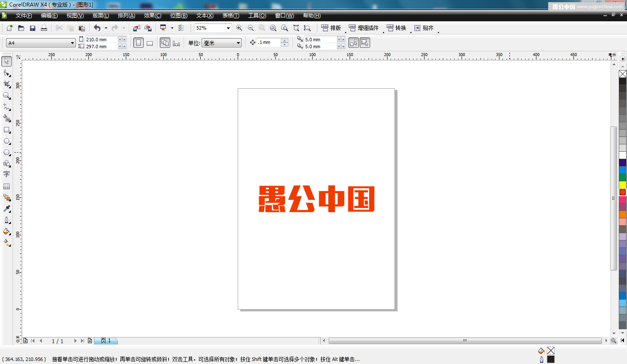Select the Rectangle tool
Viewport: 627px width, 364px height.
[7, 130]
